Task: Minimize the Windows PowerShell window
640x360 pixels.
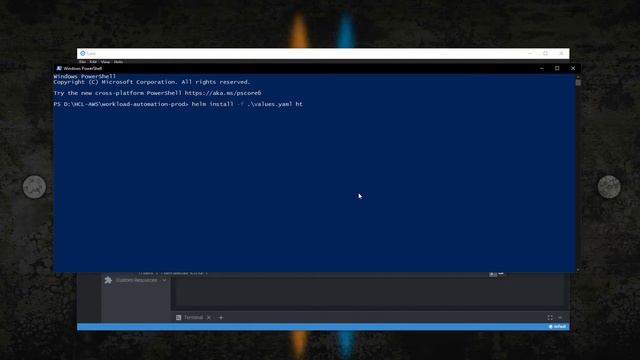Action: pos(542,68)
